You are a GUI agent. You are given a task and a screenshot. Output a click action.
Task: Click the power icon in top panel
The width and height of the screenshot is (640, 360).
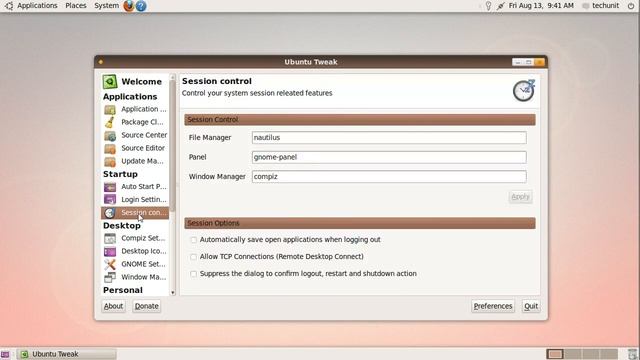(631, 6)
